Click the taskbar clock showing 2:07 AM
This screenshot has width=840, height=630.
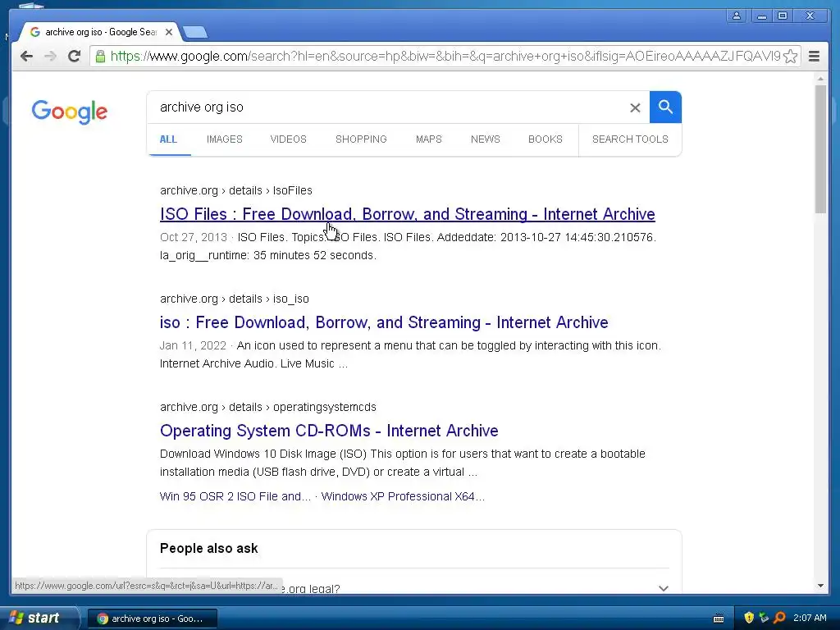[810, 618]
